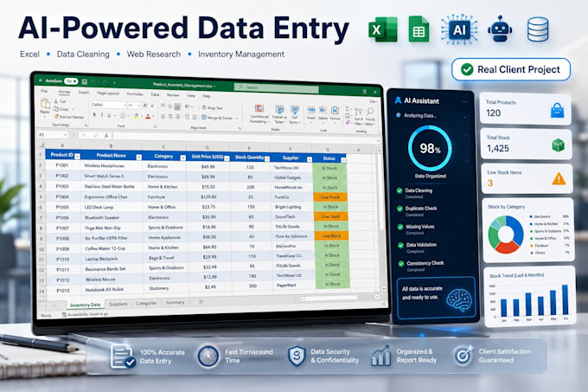Open the Product ID filter dropdown

[x=77, y=156]
